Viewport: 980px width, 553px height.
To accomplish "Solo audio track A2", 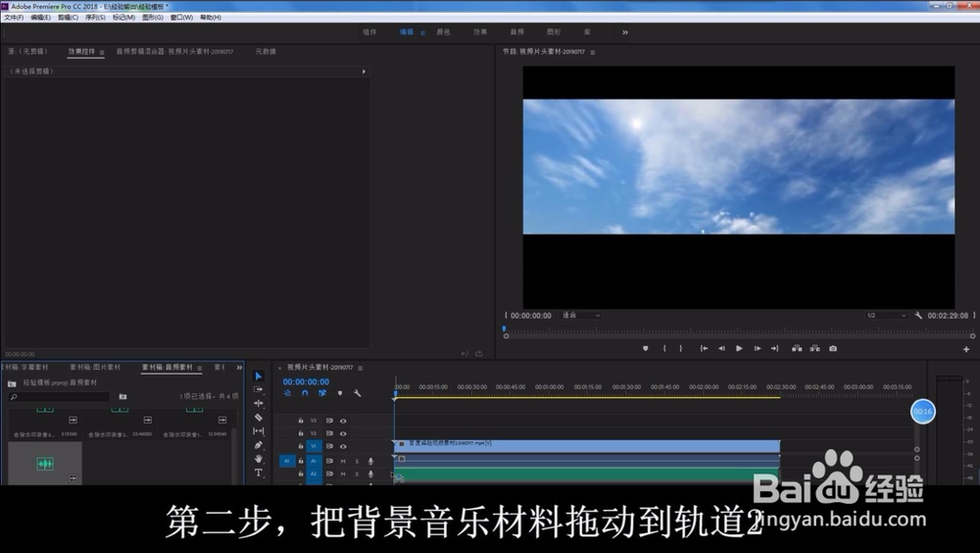I will (x=357, y=475).
